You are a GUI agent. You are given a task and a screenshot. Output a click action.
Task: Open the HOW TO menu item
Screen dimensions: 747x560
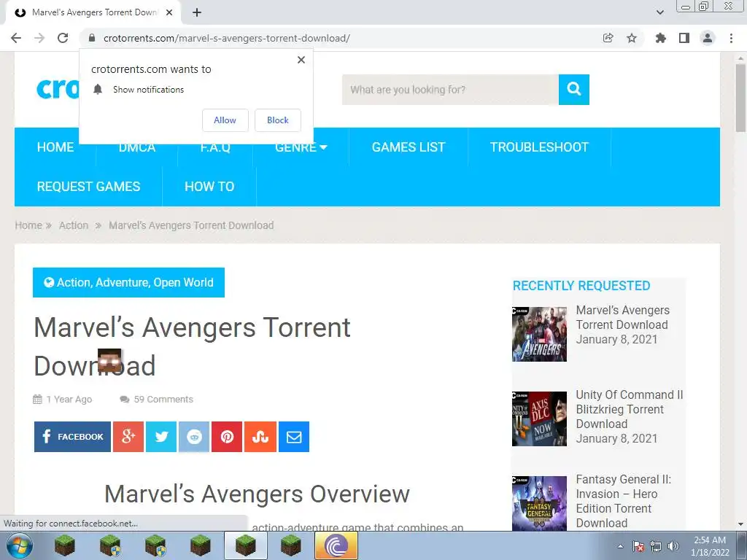pos(209,186)
